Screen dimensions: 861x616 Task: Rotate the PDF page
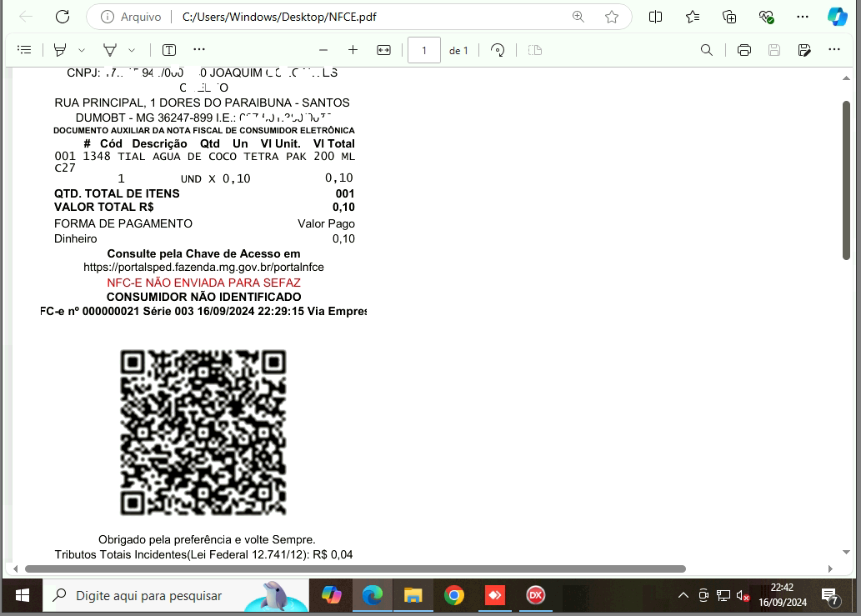pyautogui.click(x=498, y=50)
